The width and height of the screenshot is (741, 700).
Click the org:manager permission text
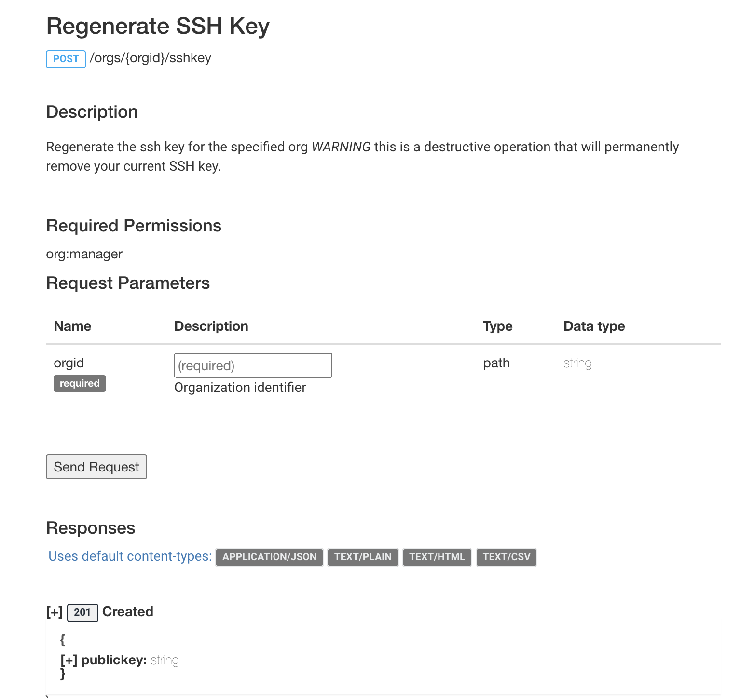[84, 254]
